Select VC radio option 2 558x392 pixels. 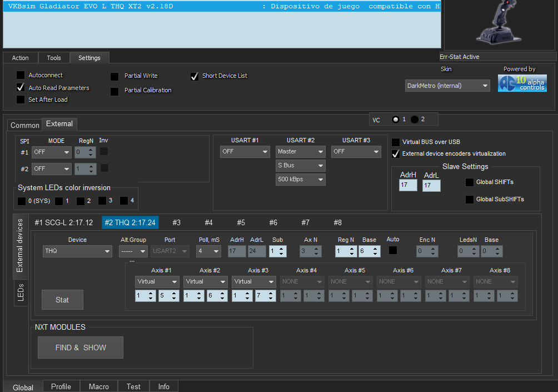(x=415, y=120)
